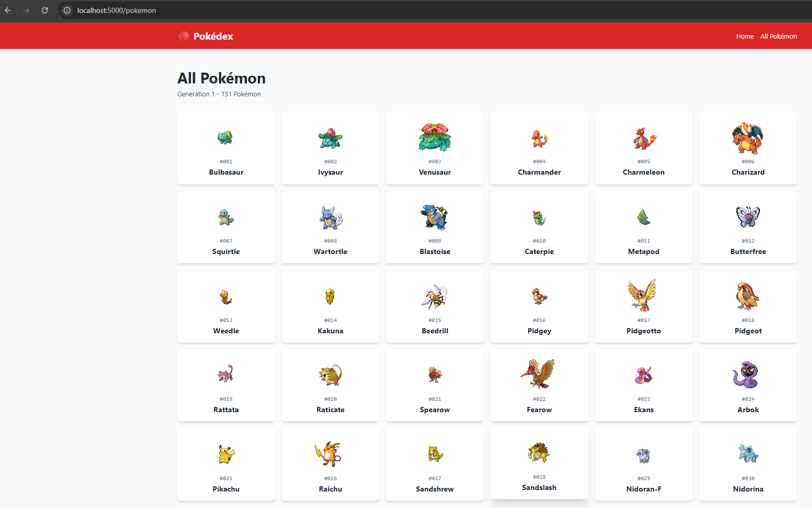Click the Kakuna name text
This screenshot has height=508, width=812.
coord(330,331)
